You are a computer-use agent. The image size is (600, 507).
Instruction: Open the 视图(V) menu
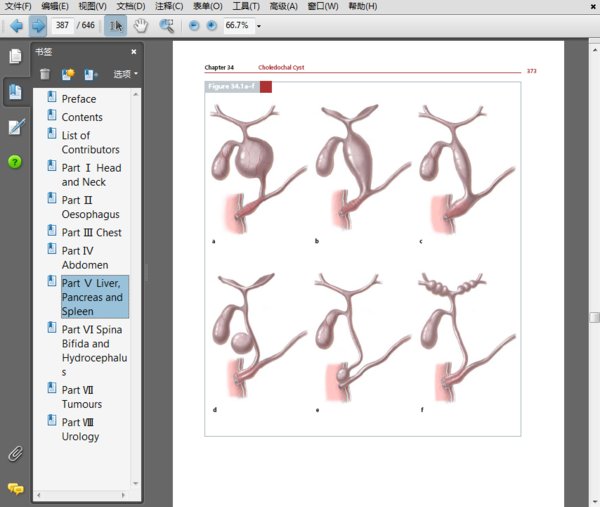pos(93,6)
